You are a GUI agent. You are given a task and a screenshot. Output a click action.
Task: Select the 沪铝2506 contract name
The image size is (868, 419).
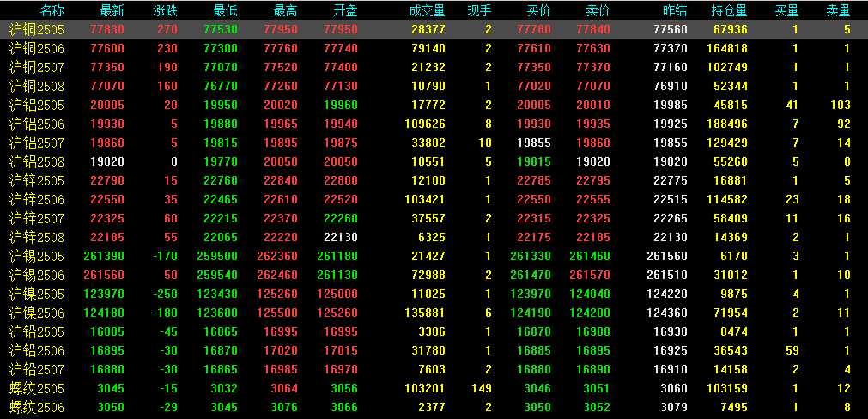pos(37,124)
